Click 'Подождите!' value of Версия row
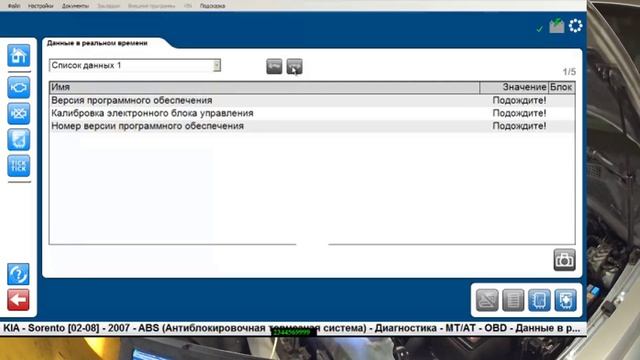The height and width of the screenshot is (360, 640). tap(519, 100)
